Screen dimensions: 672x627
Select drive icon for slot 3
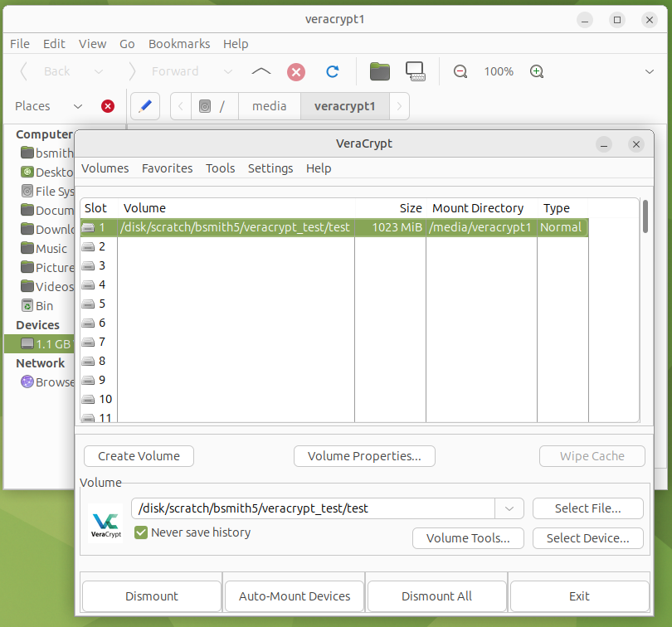tap(88, 266)
